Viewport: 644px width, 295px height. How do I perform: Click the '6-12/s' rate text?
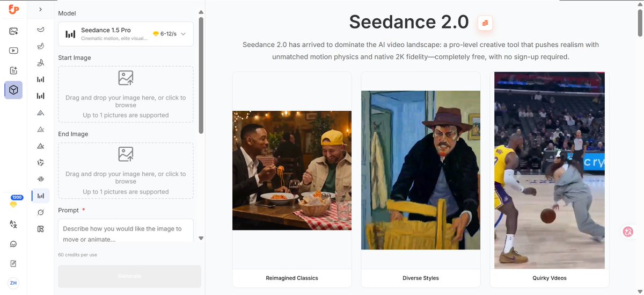tap(169, 34)
